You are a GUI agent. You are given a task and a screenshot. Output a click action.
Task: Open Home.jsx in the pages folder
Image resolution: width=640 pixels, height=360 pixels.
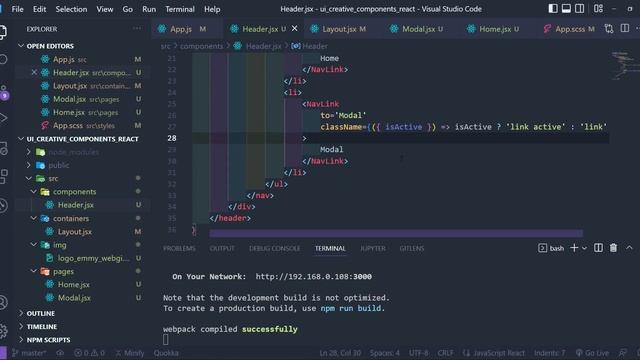tap(73, 284)
